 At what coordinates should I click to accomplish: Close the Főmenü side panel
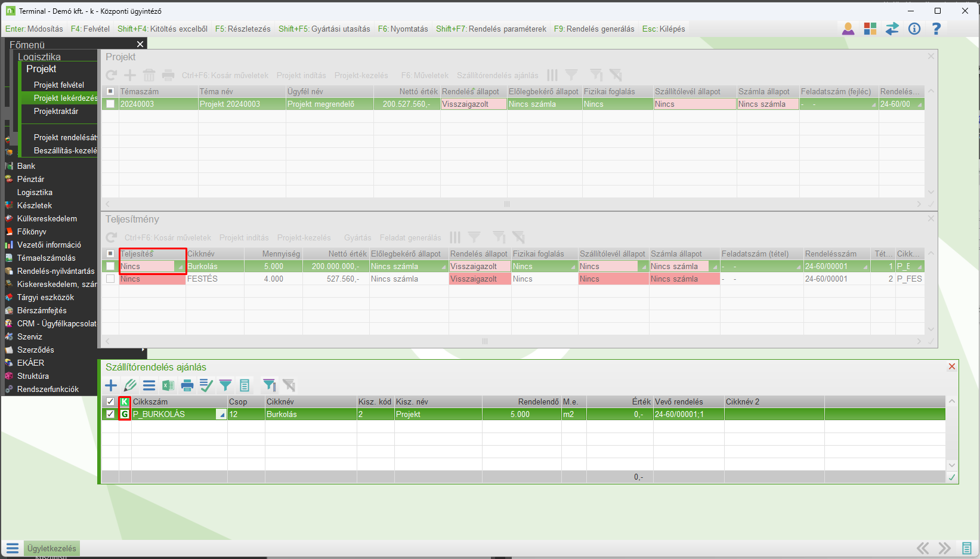point(140,44)
